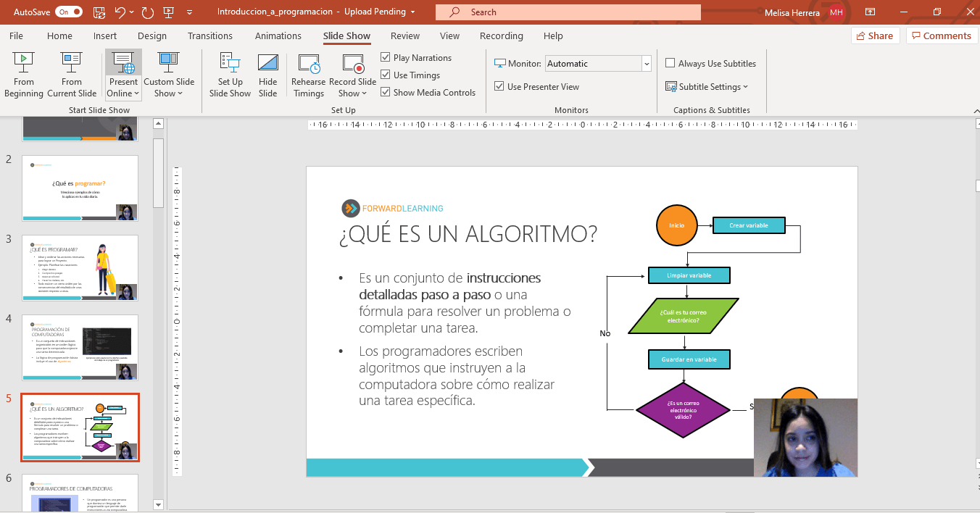Switch to the Insert tab
The width and height of the screenshot is (980, 513).
(105, 36)
